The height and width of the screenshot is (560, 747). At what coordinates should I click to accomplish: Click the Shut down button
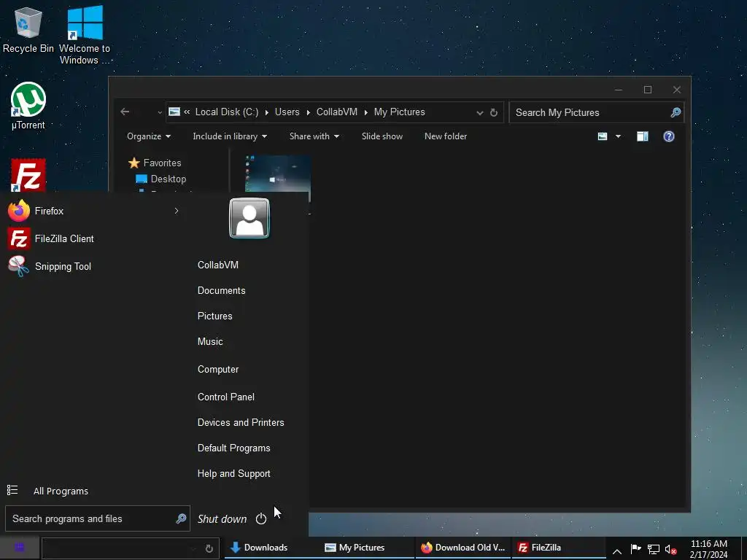tap(222, 519)
